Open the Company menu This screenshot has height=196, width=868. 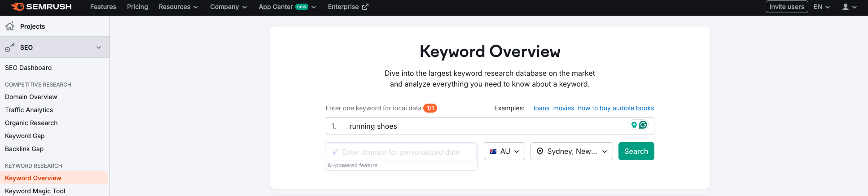pos(228,7)
